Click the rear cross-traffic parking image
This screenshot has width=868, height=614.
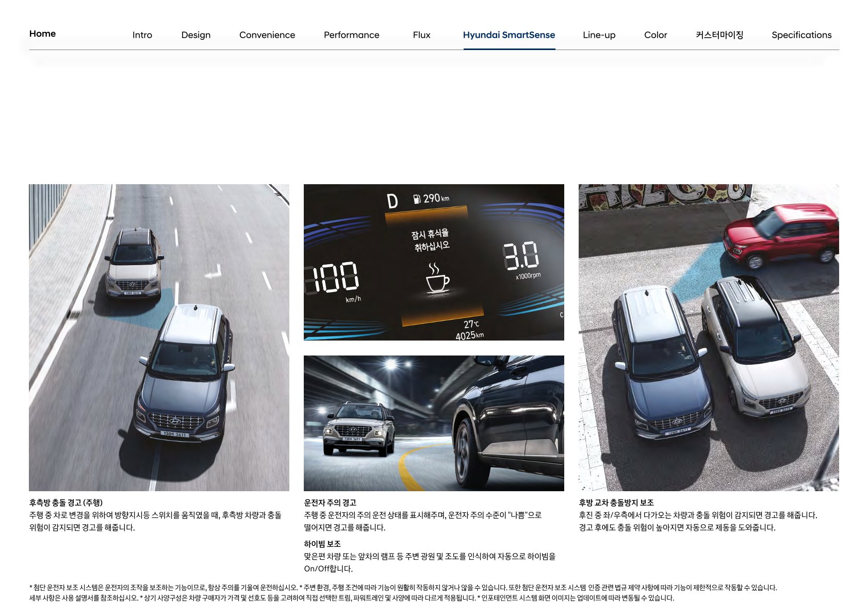[x=709, y=337]
